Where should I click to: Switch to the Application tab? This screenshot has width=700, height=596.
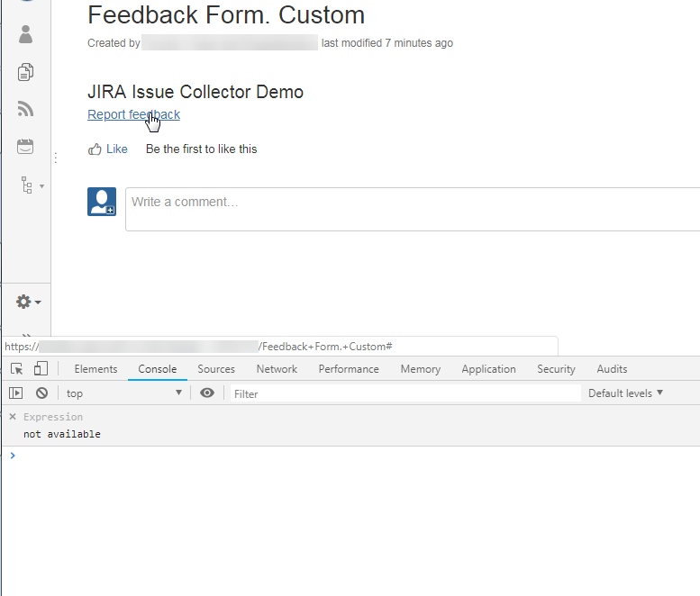489,369
